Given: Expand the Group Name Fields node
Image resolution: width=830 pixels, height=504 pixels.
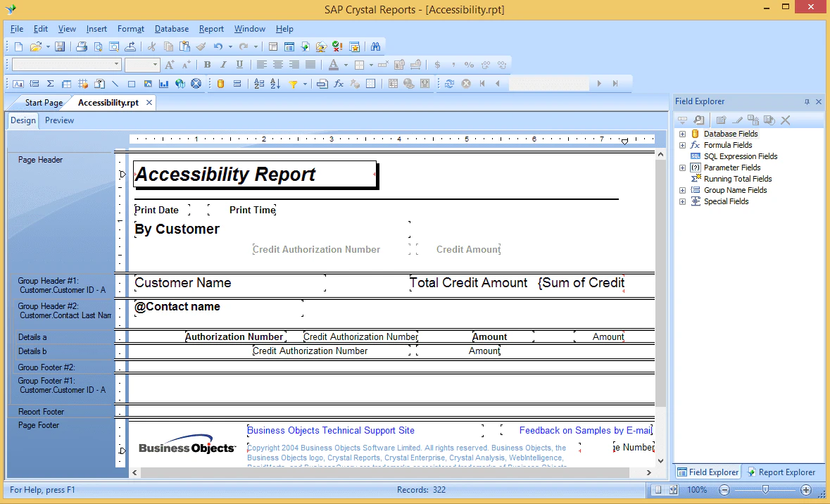Looking at the screenshot, I should (x=682, y=190).
